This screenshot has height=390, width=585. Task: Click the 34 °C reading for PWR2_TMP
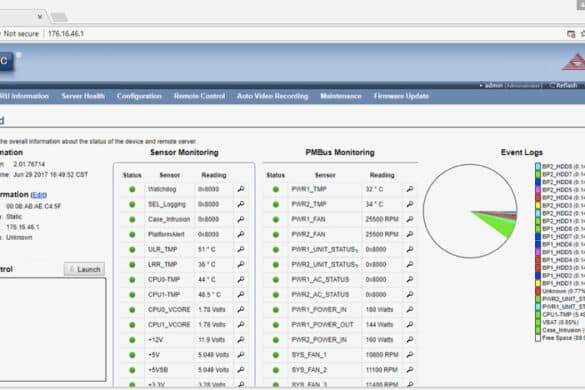point(374,204)
